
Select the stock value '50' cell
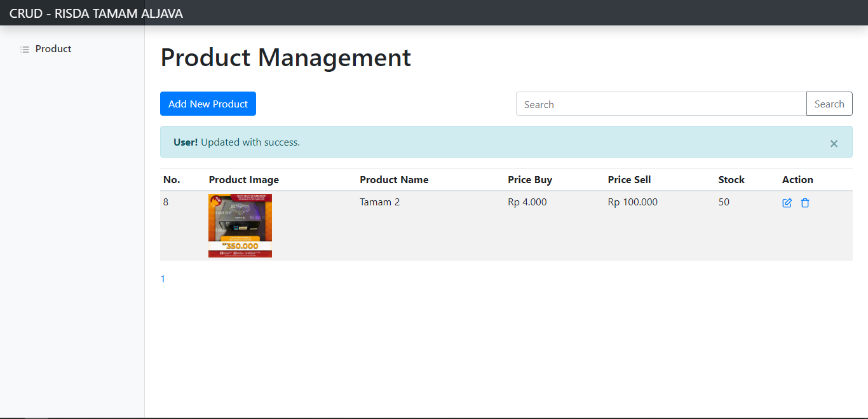click(x=724, y=202)
